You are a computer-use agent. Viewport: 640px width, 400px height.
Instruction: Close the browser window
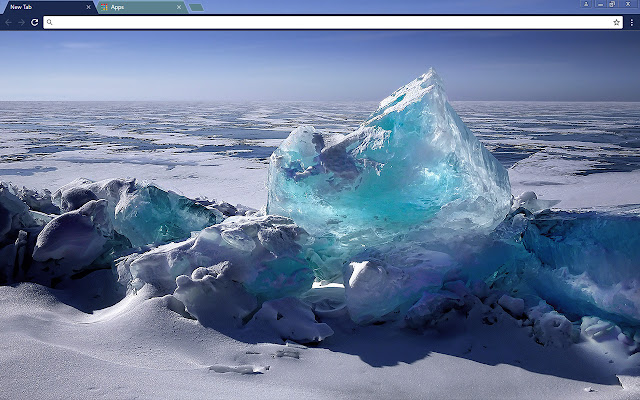tap(629, 4)
